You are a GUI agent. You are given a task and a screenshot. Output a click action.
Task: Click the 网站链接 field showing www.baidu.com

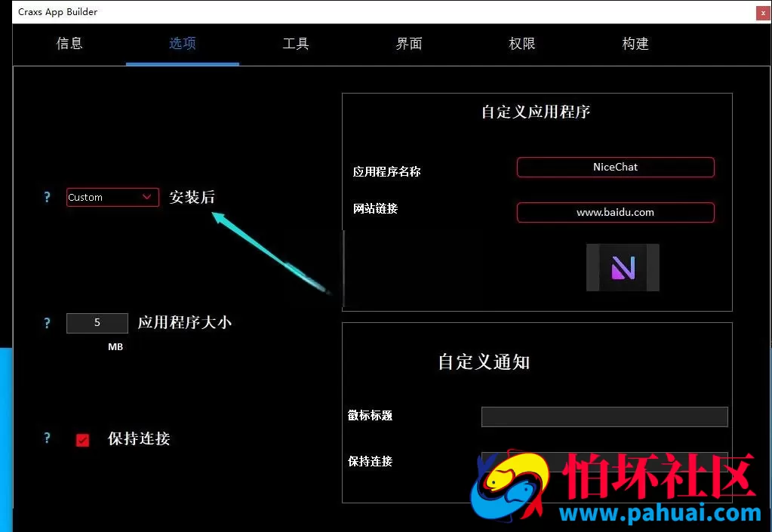tap(615, 212)
